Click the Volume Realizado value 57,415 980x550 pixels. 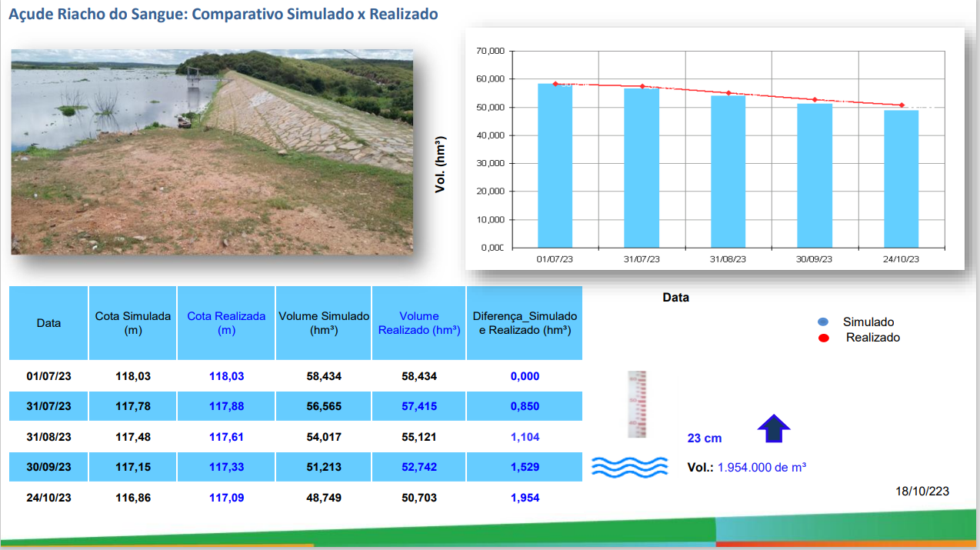tap(419, 406)
